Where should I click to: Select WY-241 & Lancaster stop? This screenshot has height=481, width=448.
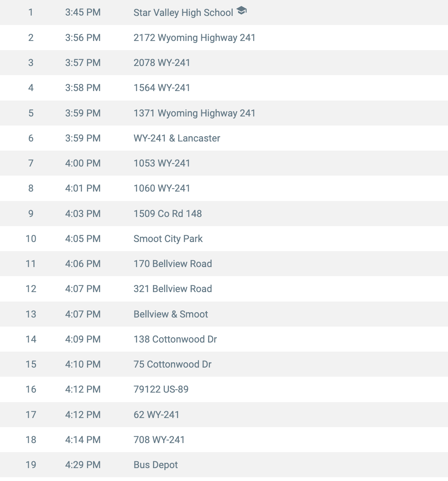224,138
